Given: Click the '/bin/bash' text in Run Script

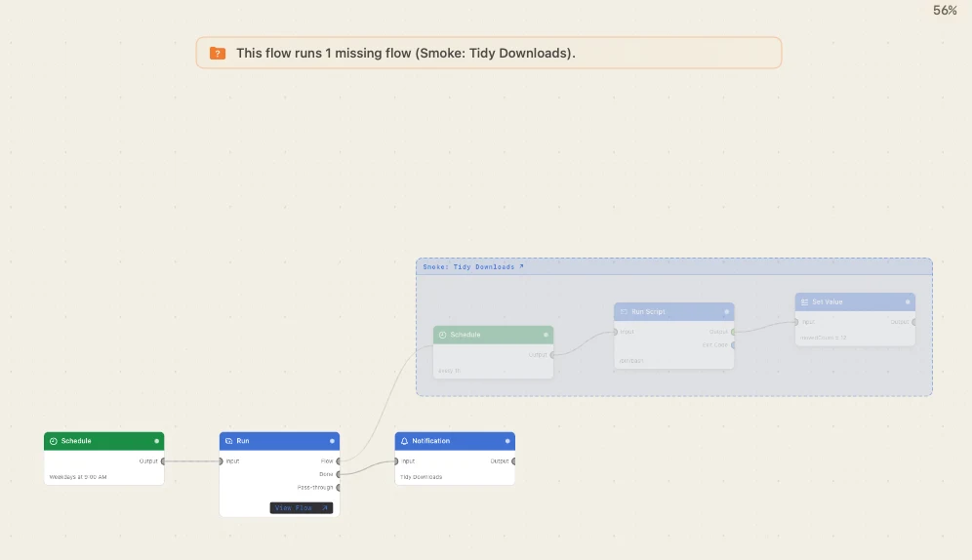Looking at the screenshot, I should tap(631, 361).
